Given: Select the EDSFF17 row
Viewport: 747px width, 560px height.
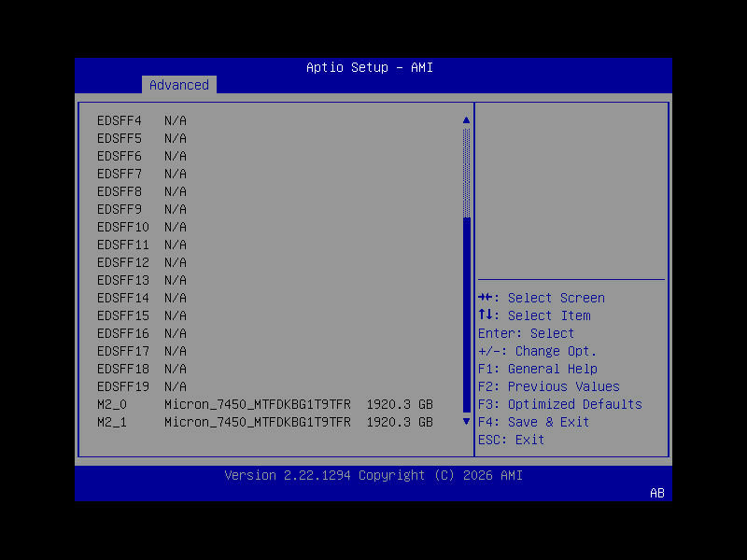Looking at the screenshot, I should click(142, 351).
